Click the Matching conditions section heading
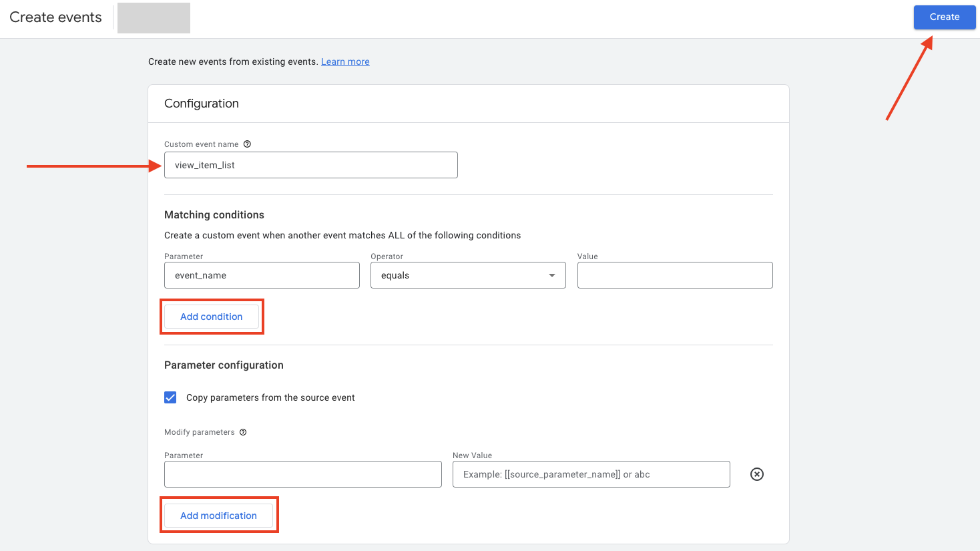Screen dimensions: 980x551 [x=214, y=215]
